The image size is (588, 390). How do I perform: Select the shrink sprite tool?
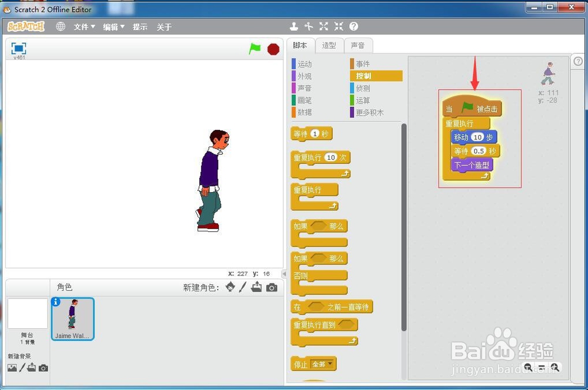click(338, 26)
